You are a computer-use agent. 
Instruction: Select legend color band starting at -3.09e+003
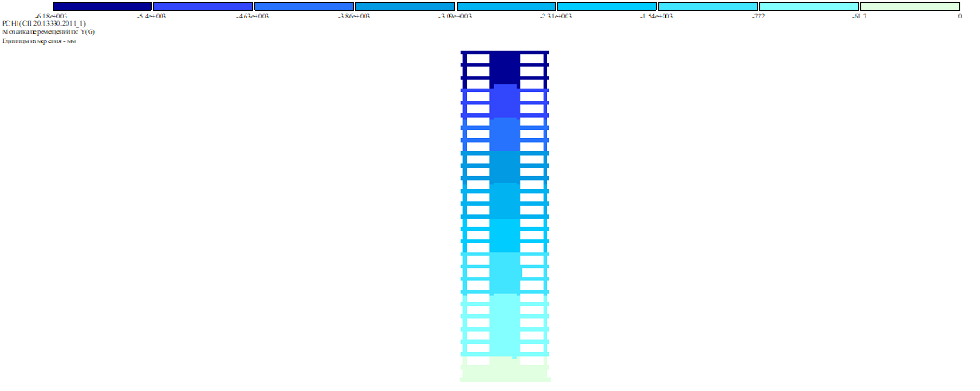(x=506, y=6)
